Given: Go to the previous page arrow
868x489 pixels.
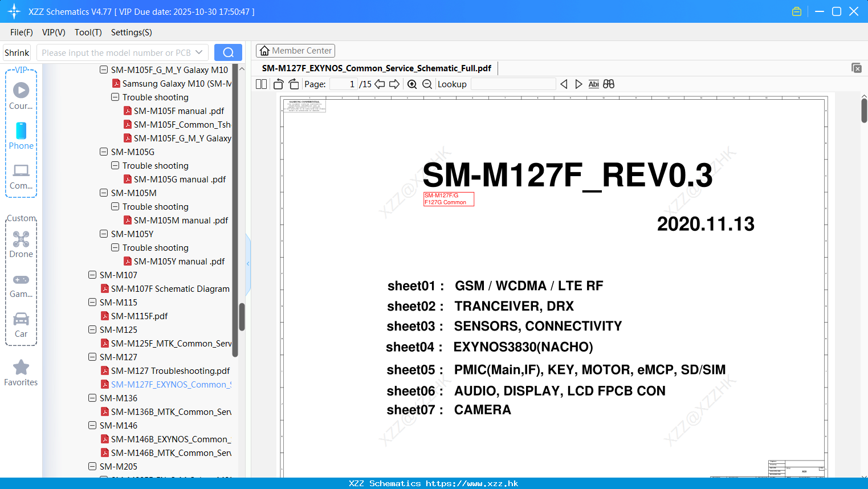Looking at the screenshot, I should (x=380, y=84).
